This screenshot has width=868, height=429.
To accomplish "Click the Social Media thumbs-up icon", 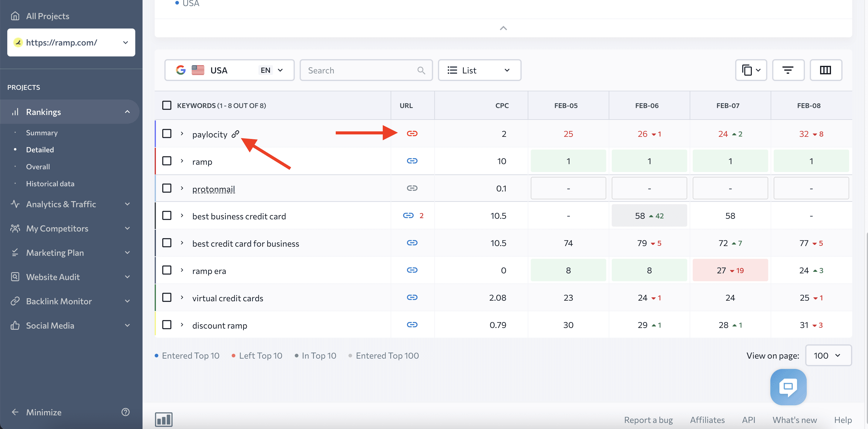I will pos(15,326).
